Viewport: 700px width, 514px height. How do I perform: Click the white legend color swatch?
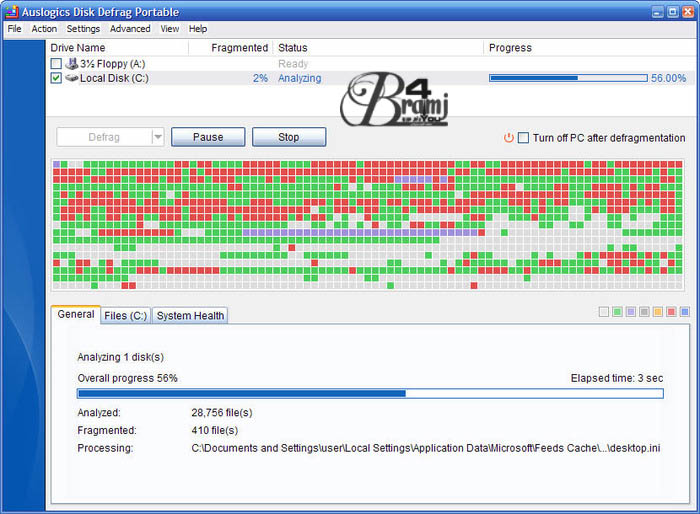pyautogui.click(x=604, y=312)
